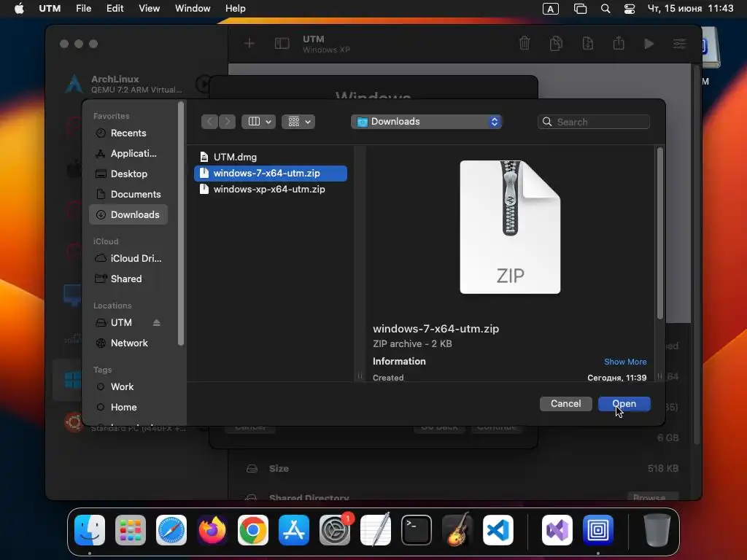Eject the UTM volume
Screen dimensions: 747x560
[x=157, y=323]
